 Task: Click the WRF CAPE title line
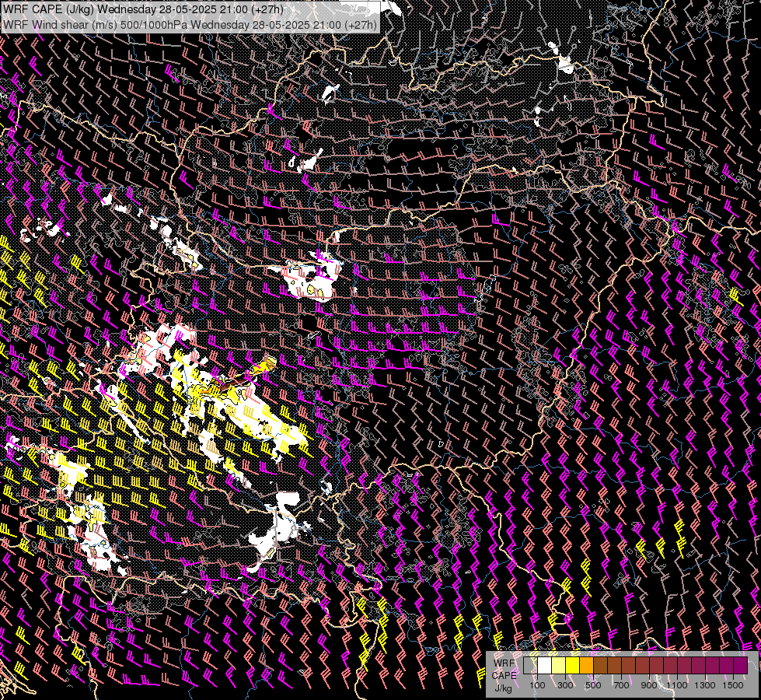(143, 9)
